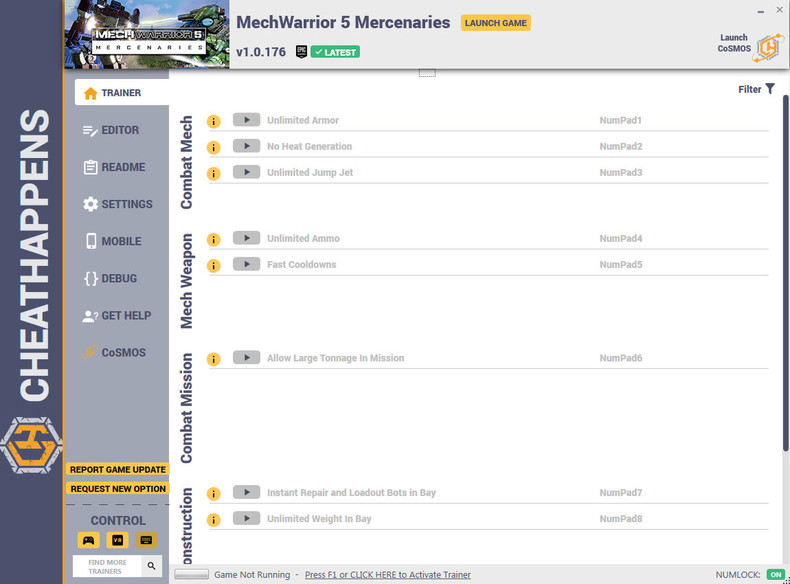The width and height of the screenshot is (790, 584).
Task: Click the NumPad7 hotkey for Instant Repair
Action: 621,492
